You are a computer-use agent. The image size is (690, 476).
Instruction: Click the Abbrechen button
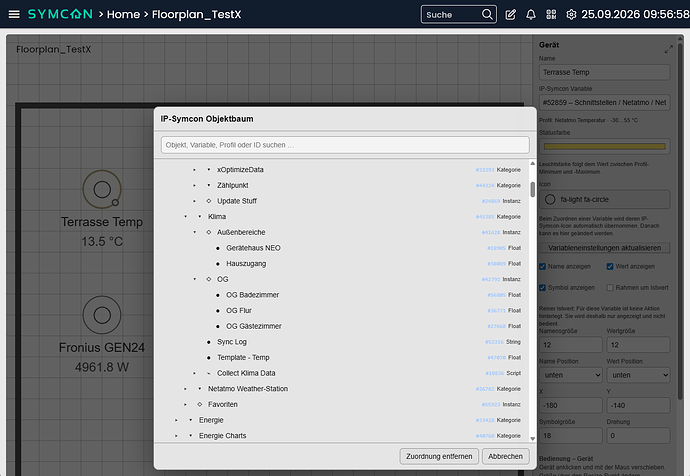tap(505, 456)
